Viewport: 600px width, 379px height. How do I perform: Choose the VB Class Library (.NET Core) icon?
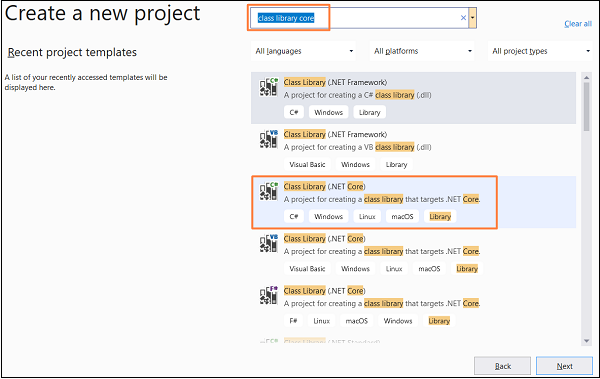[x=268, y=243]
